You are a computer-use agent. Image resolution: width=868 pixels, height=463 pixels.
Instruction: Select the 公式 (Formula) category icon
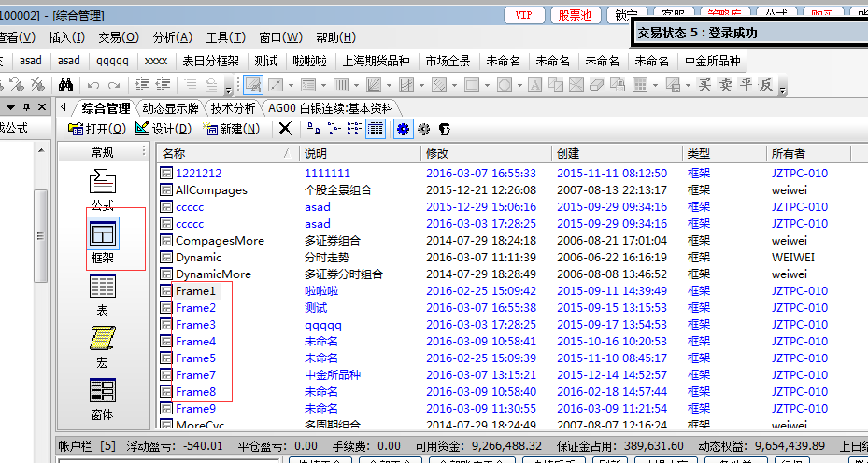(102, 182)
